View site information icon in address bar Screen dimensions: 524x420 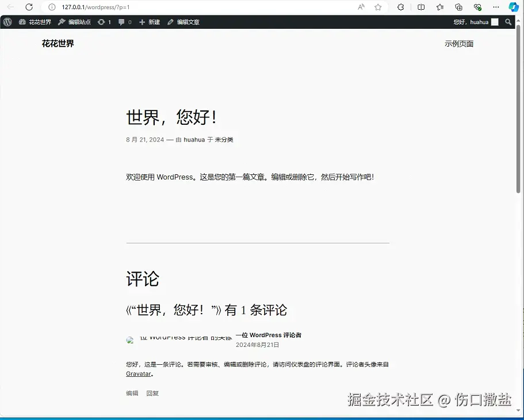[52, 7]
